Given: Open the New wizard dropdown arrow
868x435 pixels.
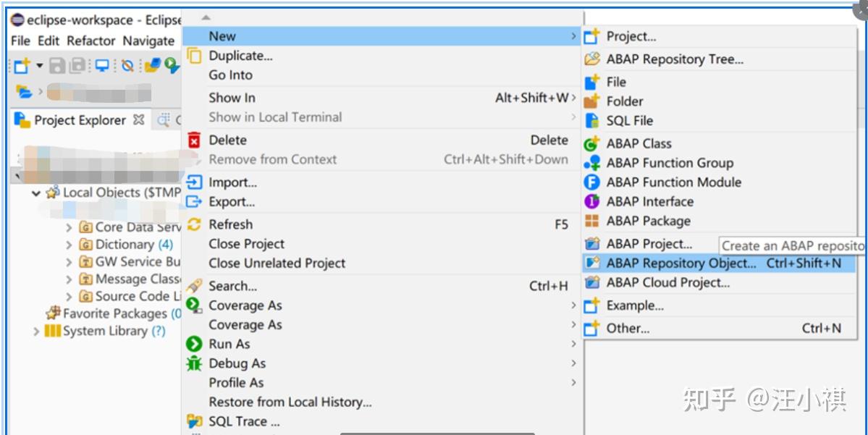Looking at the screenshot, I should (x=39, y=66).
